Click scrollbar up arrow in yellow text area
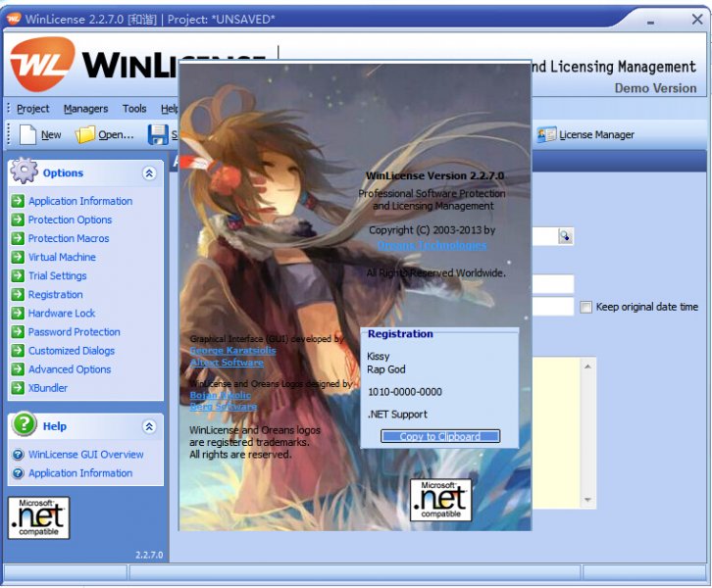 pos(587,367)
